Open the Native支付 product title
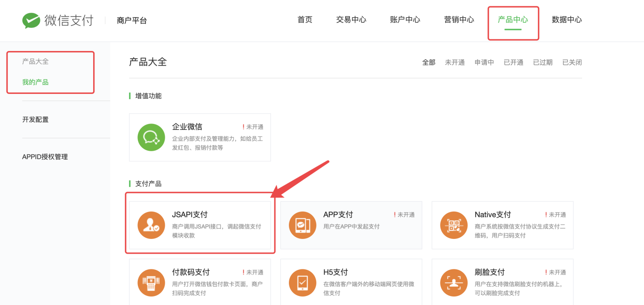This screenshot has height=305, width=644. (x=493, y=214)
